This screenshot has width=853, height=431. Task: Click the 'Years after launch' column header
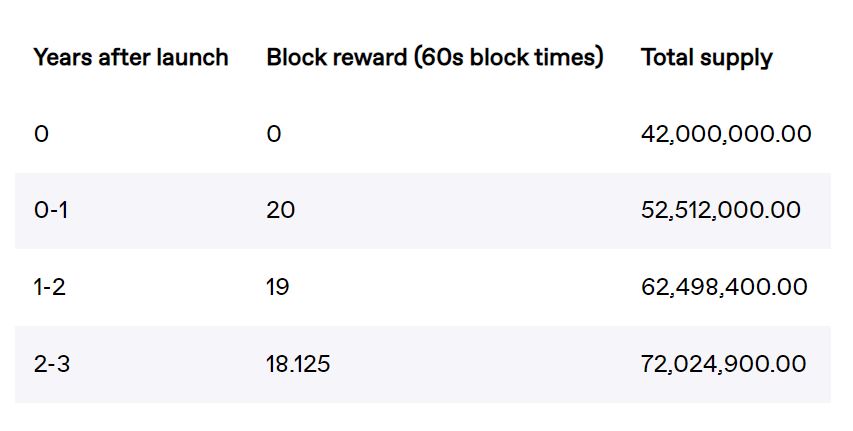click(131, 57)
